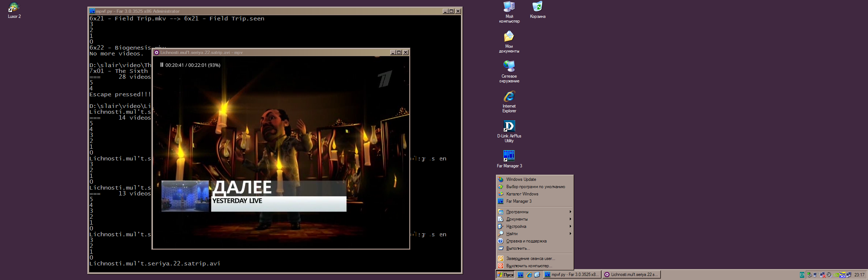This screenshot has height=280, width=868.
Task: Open the Выполнить... run dialog entry
Action: pos(534,248)
